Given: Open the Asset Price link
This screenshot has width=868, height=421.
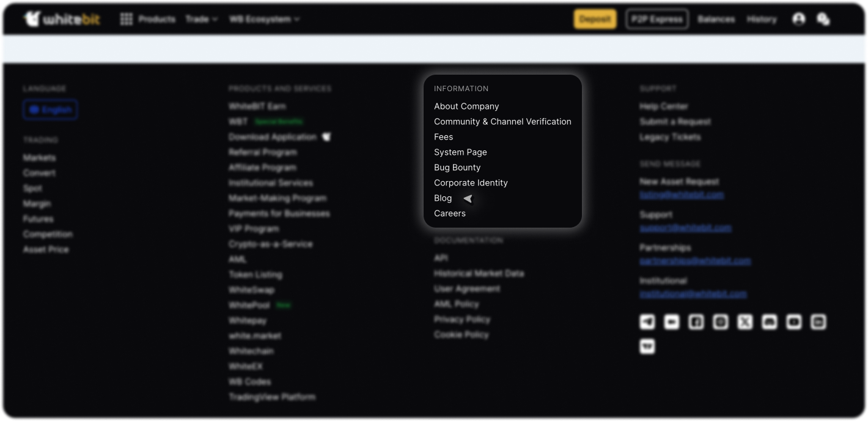Looking at the screenshot, I should coord(46,250).
